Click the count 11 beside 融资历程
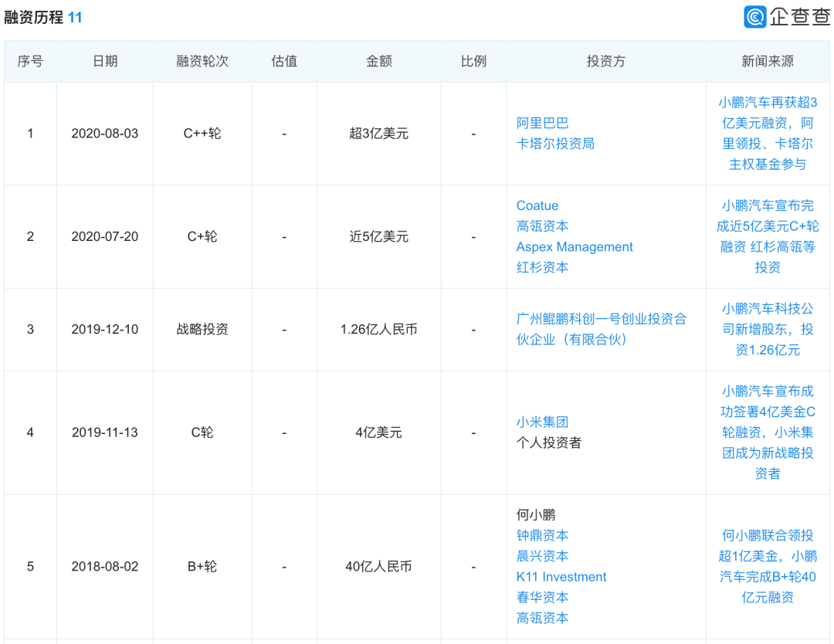 pos(75,17)
